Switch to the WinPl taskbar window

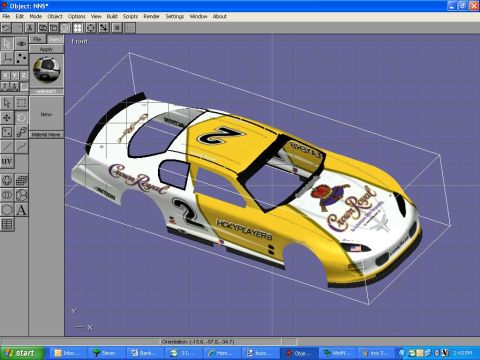pyautogui.click(x=338, y=353)
